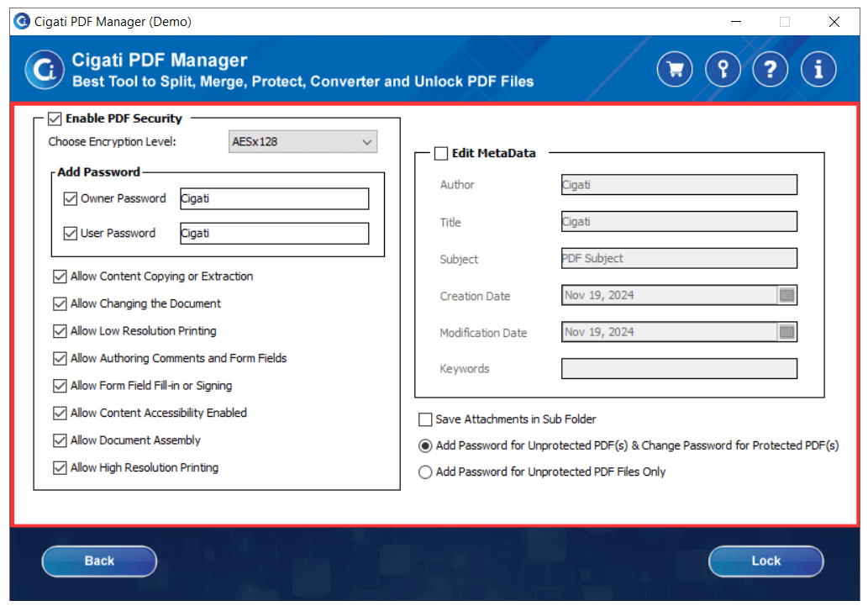Image resolution: width=868 pixels, height=606 pixels.
Task: Toggle Allow Form Field Fill-in or Signing
Action: (60, 386)
